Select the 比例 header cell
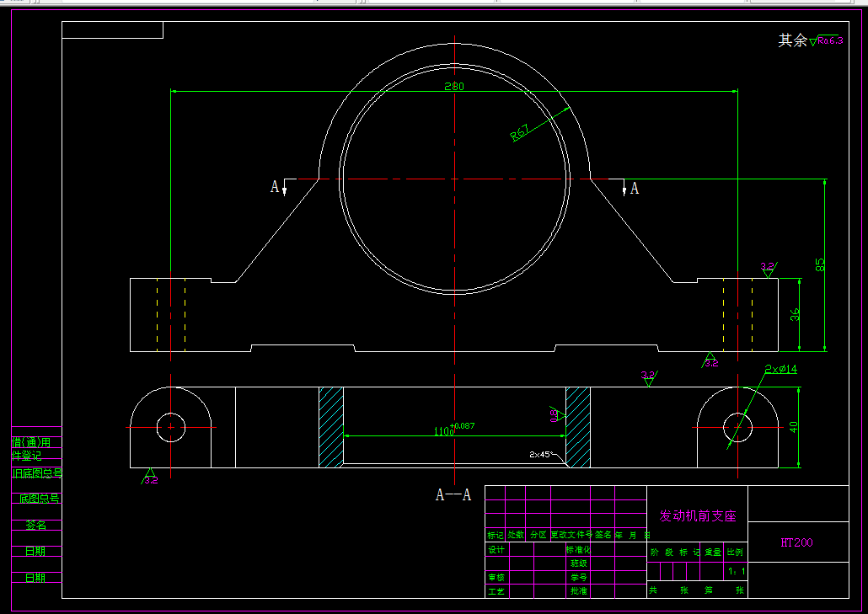 click(735, 552)
